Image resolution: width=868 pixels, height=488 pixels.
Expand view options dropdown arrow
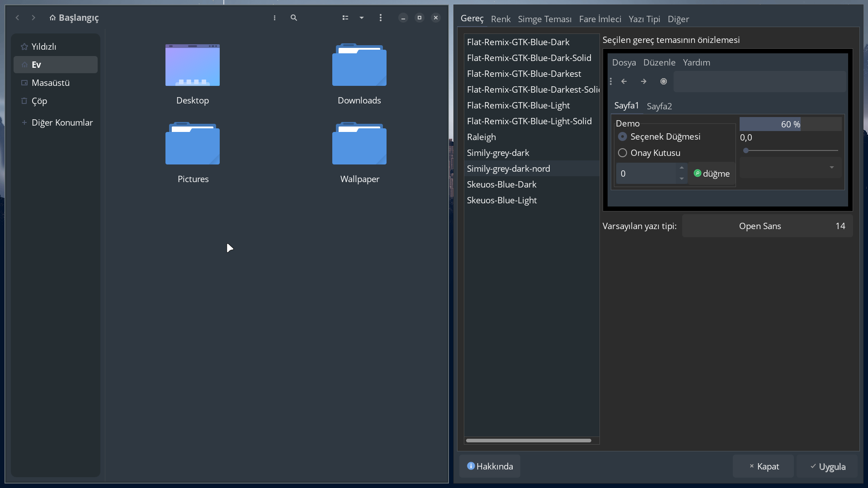[x=362, y=18]
